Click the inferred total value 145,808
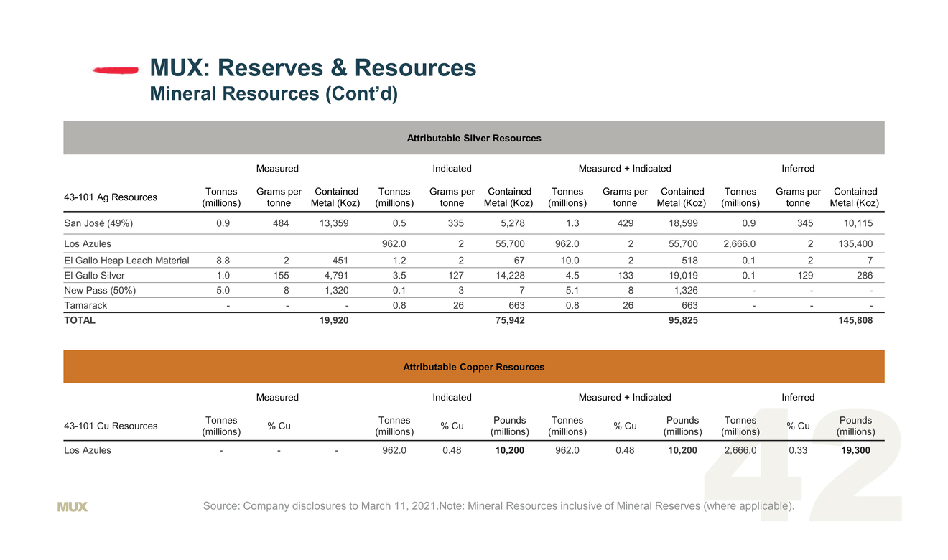Screen dimensions: 948x560 [x=855, y=321]
